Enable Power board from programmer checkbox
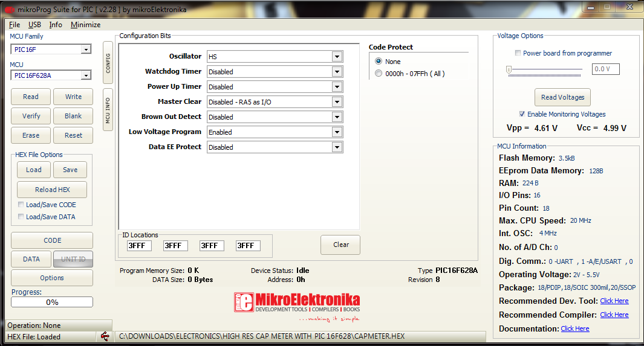This screenshot has width=644, height=346. tap(518, 53)
